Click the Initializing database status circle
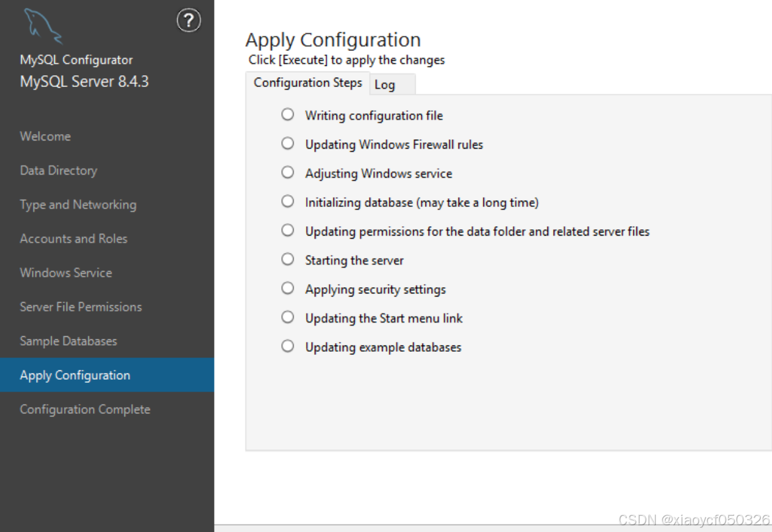This screenshot has height=532, width=772. tap(287, 201)
